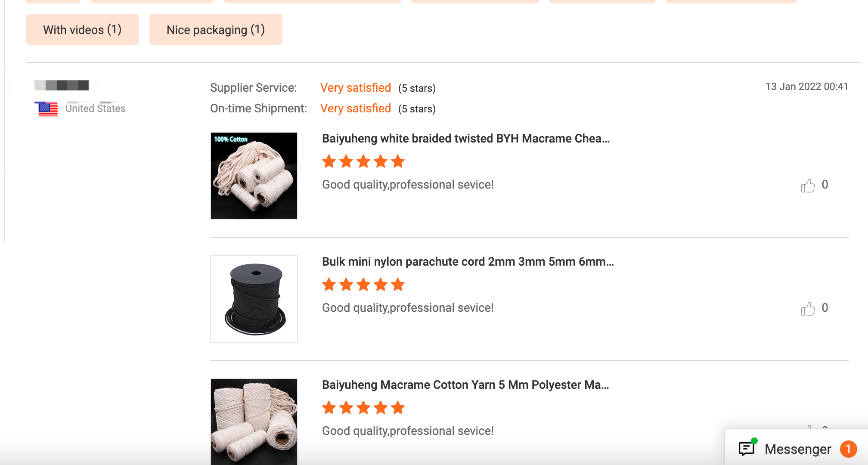The height and width of the screenshot is (465, 868).
Task: Click the Messenger unread notification badge
Action: pyautogui.click(x=848, y=449)
